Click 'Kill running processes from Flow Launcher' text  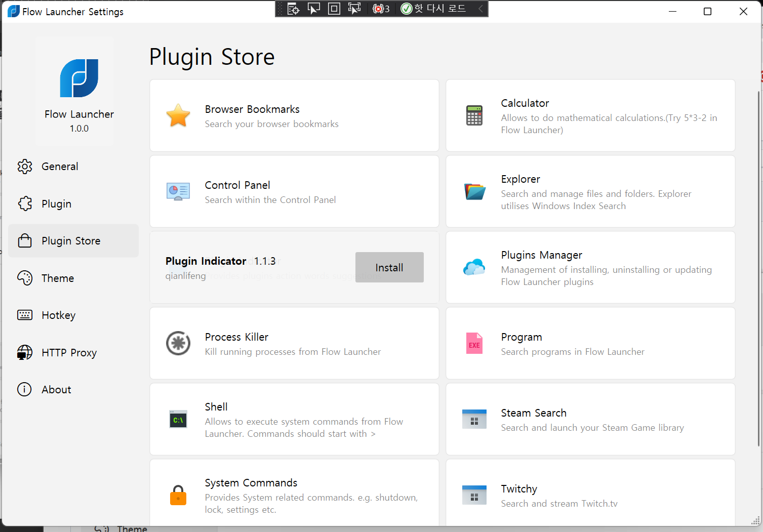point(293,352)
